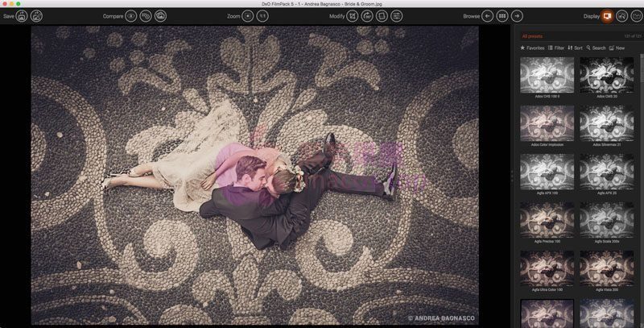Toggle the orange presets Display button
Viewport: 644px width, 328px height.
[x=608, y=16]
